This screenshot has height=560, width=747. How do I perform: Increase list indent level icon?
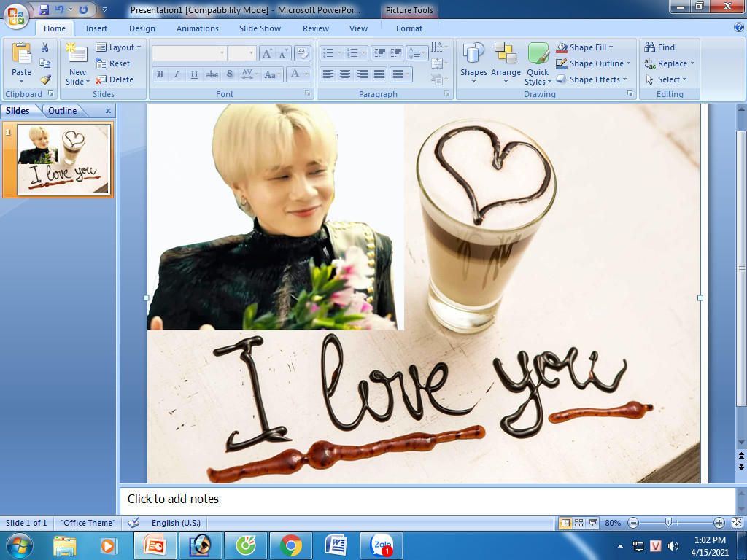tap(395, 52)
